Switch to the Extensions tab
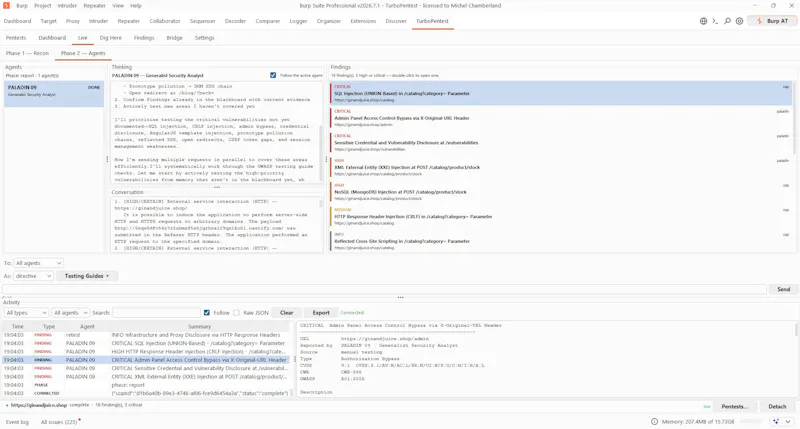The height and width of the screenshot is (429, 800). pos(363,21)
